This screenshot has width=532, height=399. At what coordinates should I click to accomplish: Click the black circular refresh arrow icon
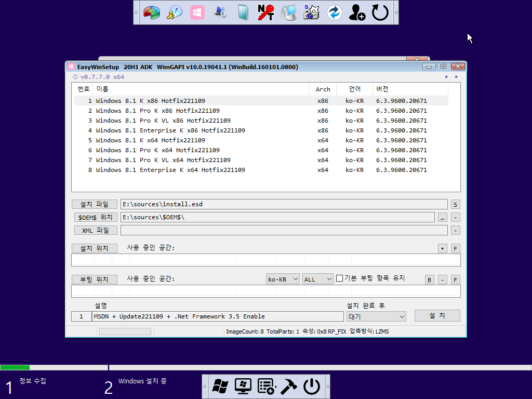click(x=380, y=12)
